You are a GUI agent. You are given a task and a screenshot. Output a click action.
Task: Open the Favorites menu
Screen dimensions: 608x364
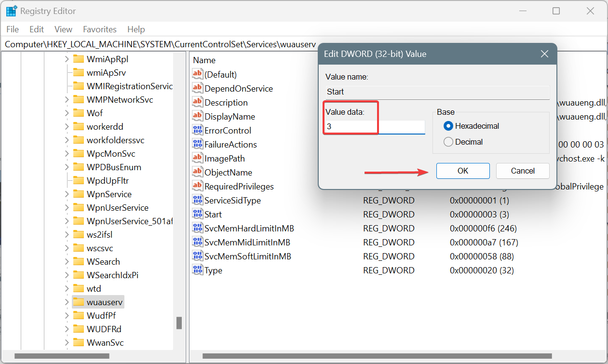click(x=100, y=29)
